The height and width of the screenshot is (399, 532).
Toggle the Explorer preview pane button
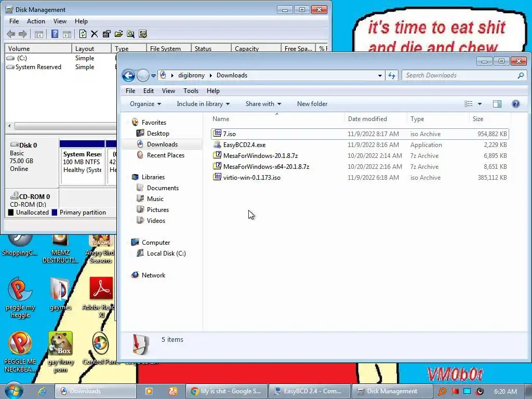coord(497,104)
